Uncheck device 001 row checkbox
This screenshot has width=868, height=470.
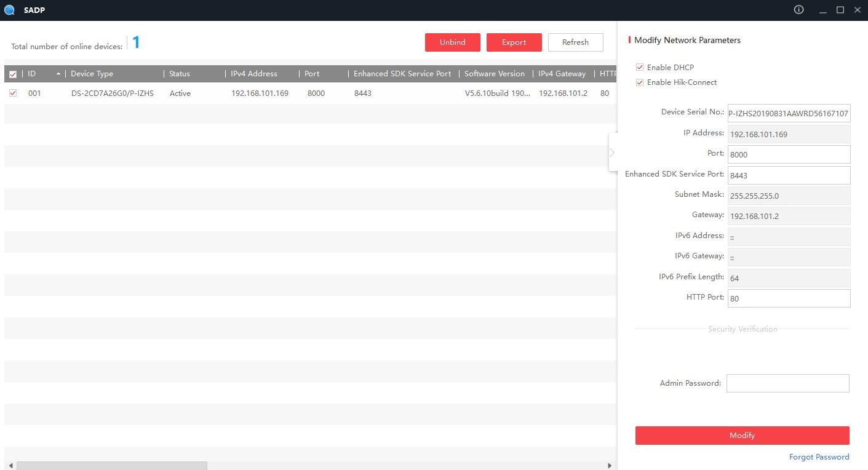click(13, 94)
